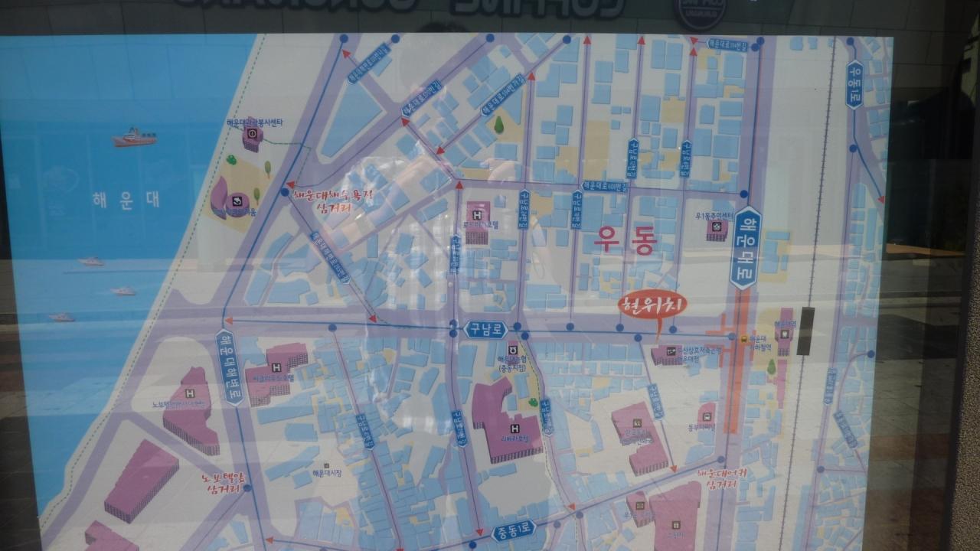Click the 우1동 community center icon

click(x=716, y=227)
